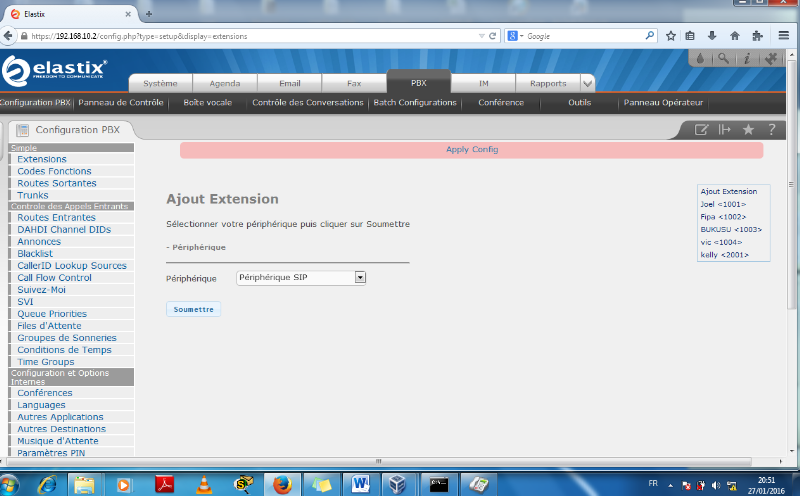
Task: Click the Elastix info icon
Action: (746, 59)
